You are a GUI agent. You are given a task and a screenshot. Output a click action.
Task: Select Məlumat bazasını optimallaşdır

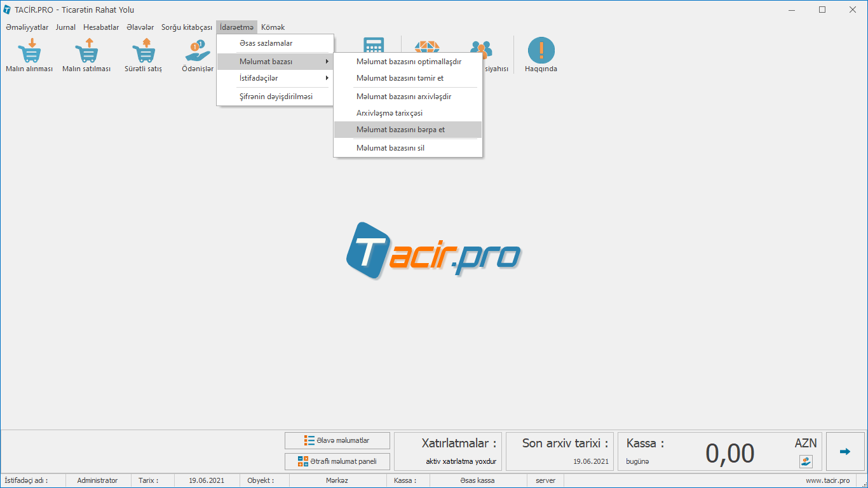click(407, 62)
